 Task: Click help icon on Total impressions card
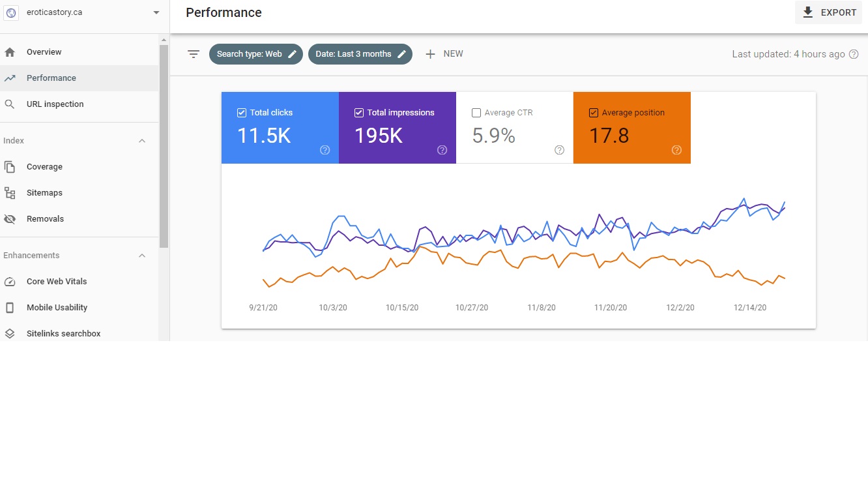[x=442, y=150]
